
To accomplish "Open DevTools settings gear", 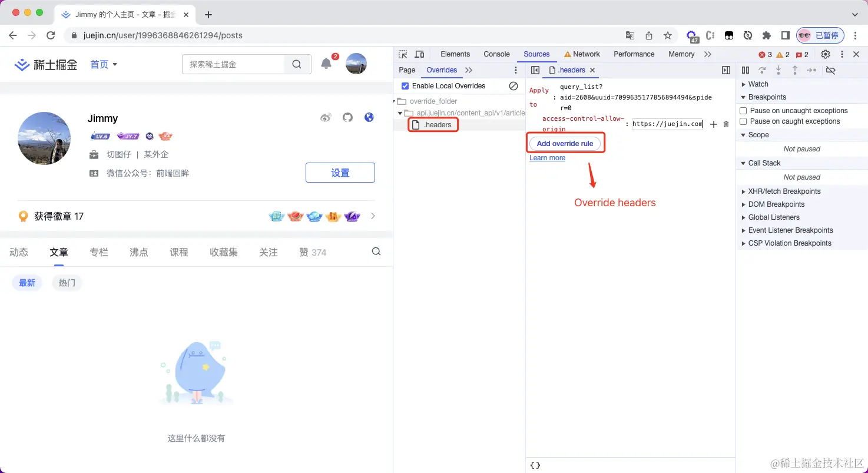I will click(x=826, y=54).
